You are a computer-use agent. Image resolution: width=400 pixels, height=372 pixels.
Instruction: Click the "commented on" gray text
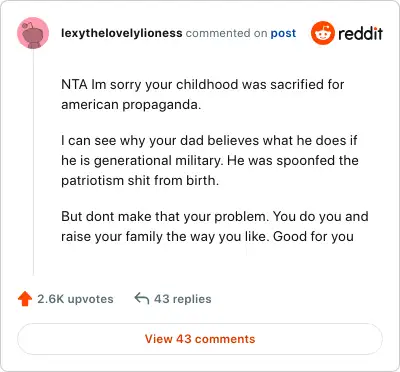coord(226,33)
